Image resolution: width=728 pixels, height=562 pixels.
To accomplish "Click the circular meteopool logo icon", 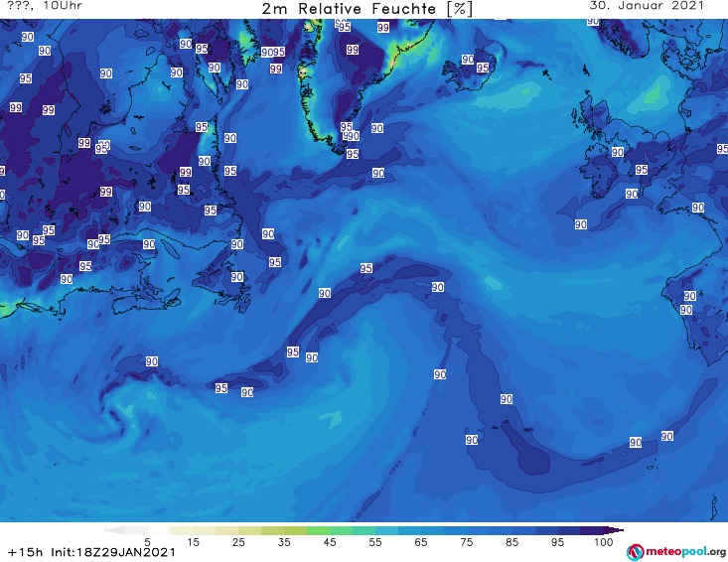I will pyautogui.click(x=635, y=552).
